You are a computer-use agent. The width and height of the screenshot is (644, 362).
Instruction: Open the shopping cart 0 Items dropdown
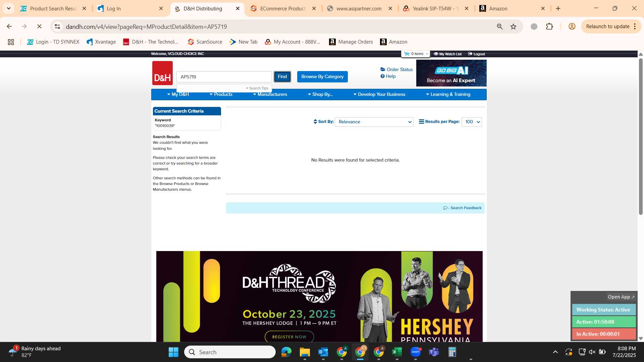416,54
